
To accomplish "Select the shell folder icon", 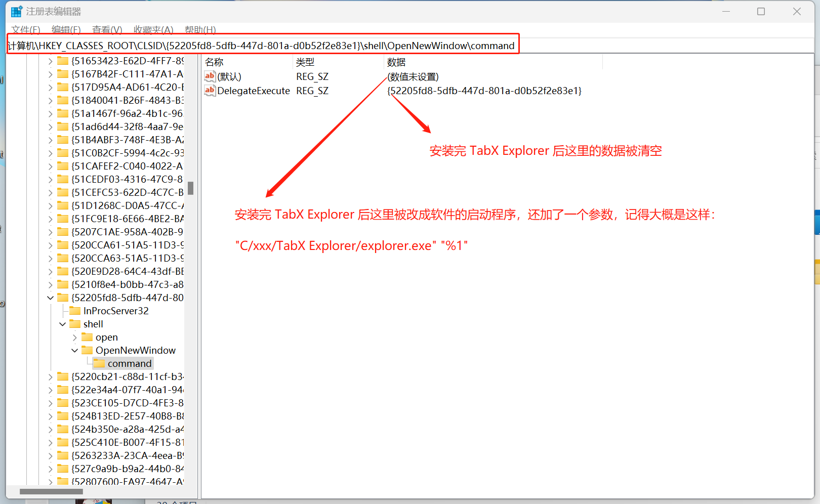I will [75, 324].
